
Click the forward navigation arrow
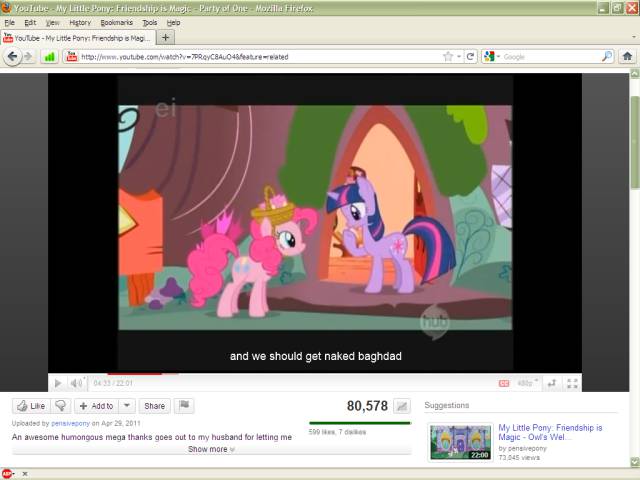(x=28, y=56)
